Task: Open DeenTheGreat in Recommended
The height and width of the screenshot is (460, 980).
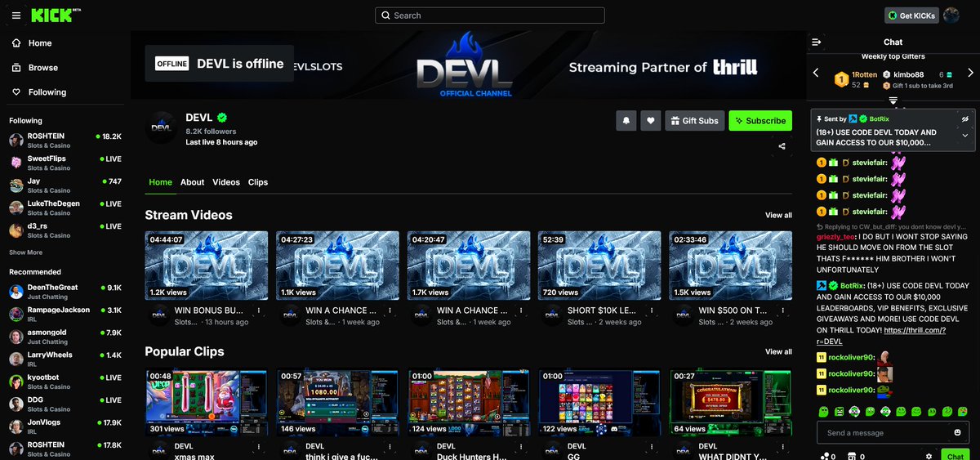Action: pos(65,292)
